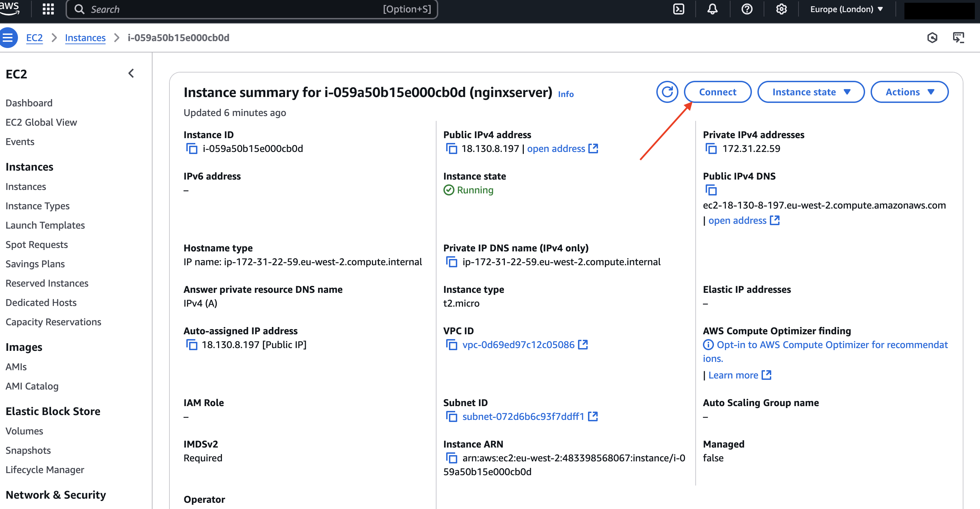The image size is (980, 509).
Task: Click the Network & Security section heading
Action: coord(56,495)
